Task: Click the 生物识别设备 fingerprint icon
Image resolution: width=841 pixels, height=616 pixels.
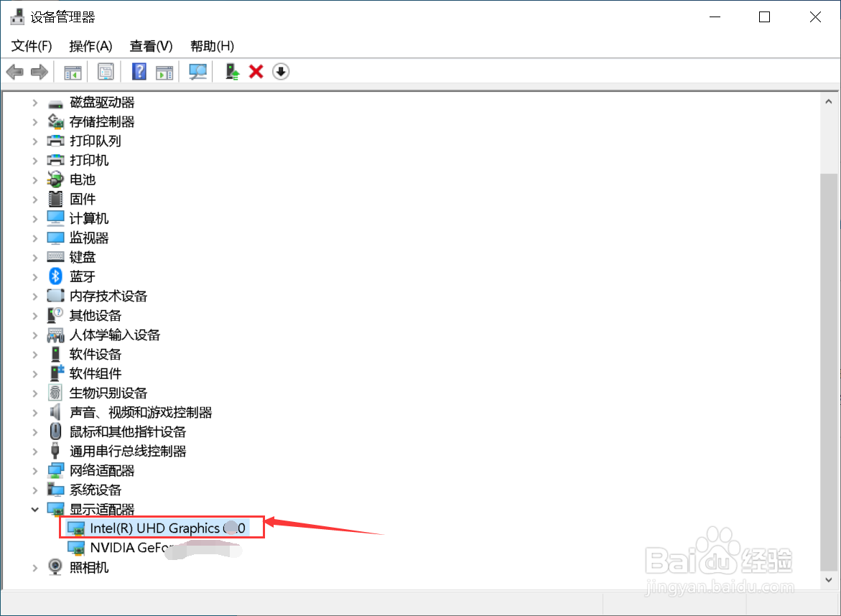Action: click(x=55, y=393)
